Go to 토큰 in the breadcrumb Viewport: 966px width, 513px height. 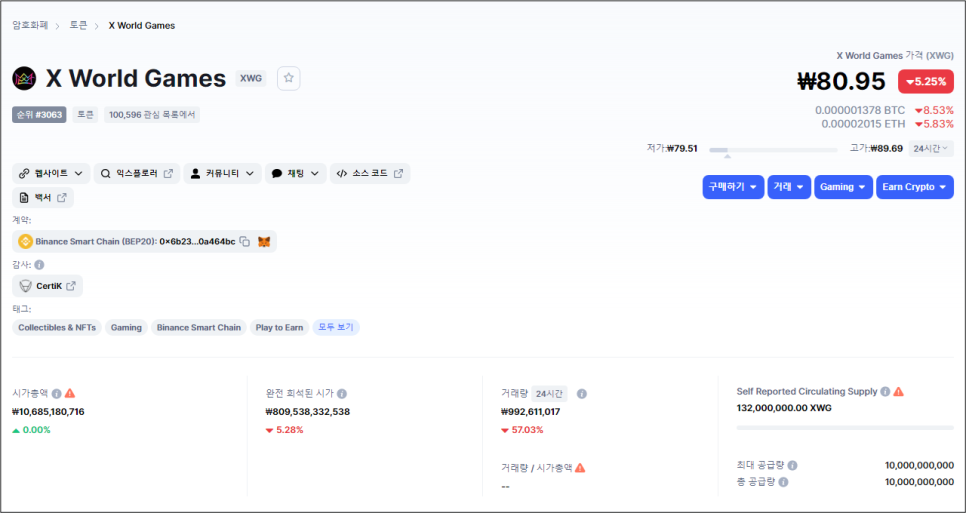click(x=78, y=25)
